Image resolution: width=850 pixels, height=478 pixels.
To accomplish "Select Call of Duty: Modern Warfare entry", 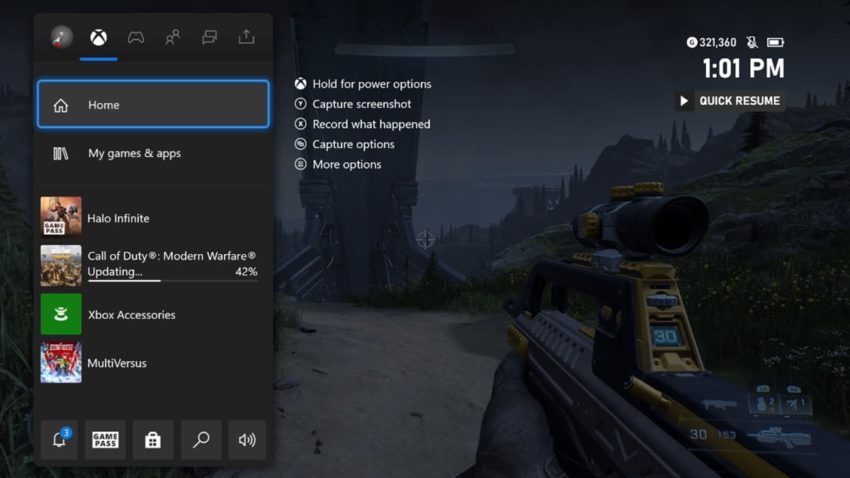I will tap(153, 265).
